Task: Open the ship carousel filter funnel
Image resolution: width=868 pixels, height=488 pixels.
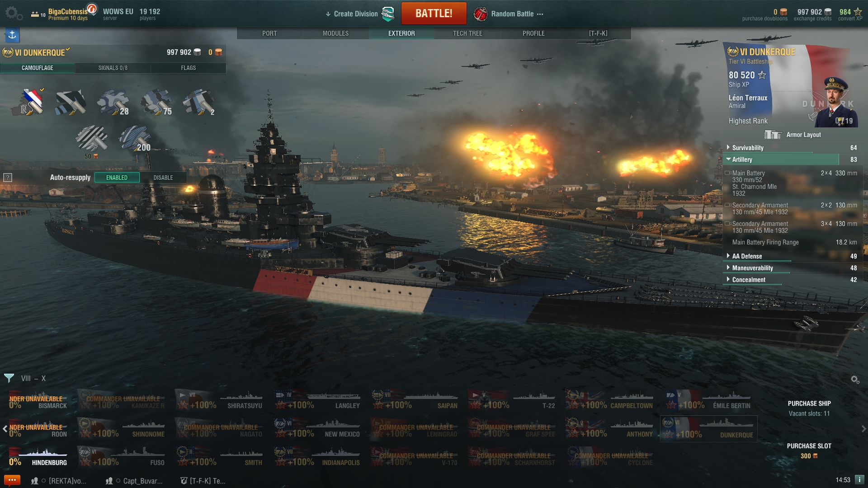Action: tap(9, 378)
